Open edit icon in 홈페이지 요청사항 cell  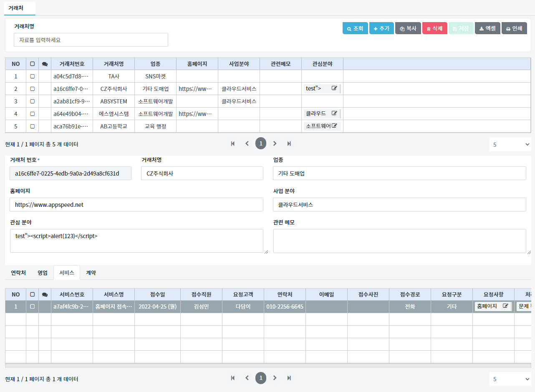(x=505, y=306)
